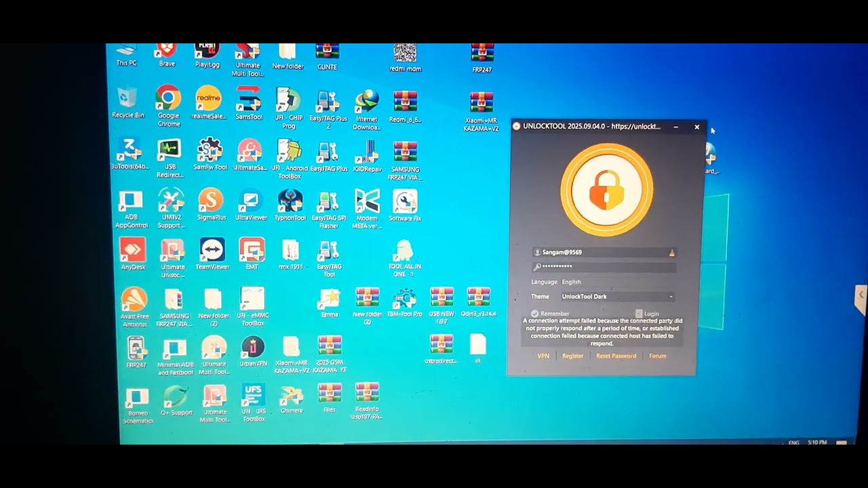This screenshot has width=868, height=488.
Task: Change the Language value English
Action: [x=571, y=282]
